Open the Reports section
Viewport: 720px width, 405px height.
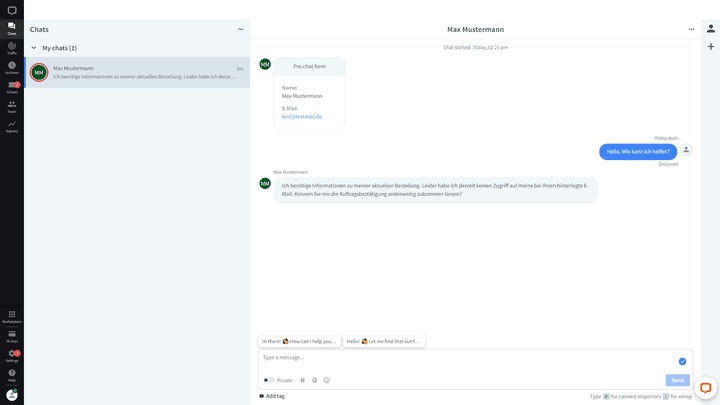click(x=12, y=126)
